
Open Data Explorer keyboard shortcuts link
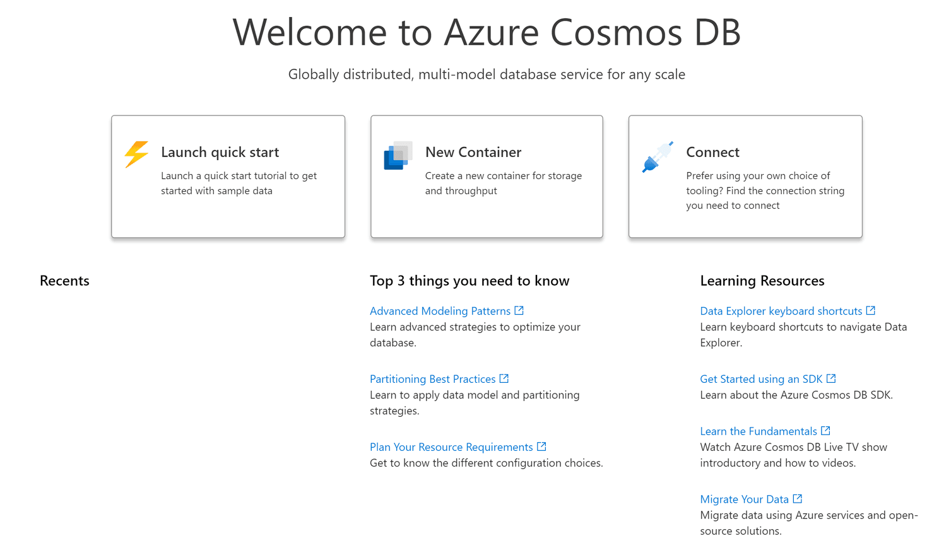click(x=781, y=311)
